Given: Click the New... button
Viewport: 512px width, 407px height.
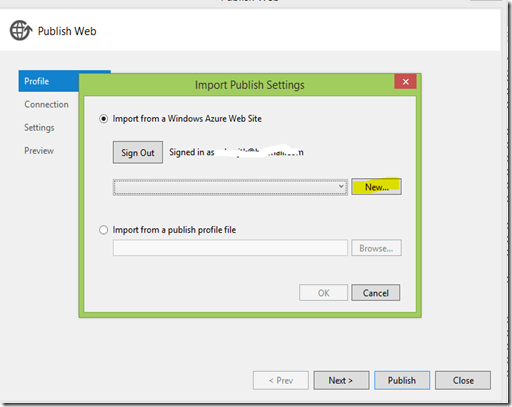Looking at the screenshot, I should (376, 187).
